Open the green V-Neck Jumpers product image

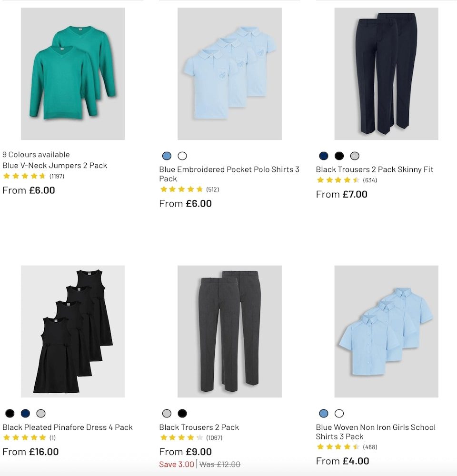(73, 74)
